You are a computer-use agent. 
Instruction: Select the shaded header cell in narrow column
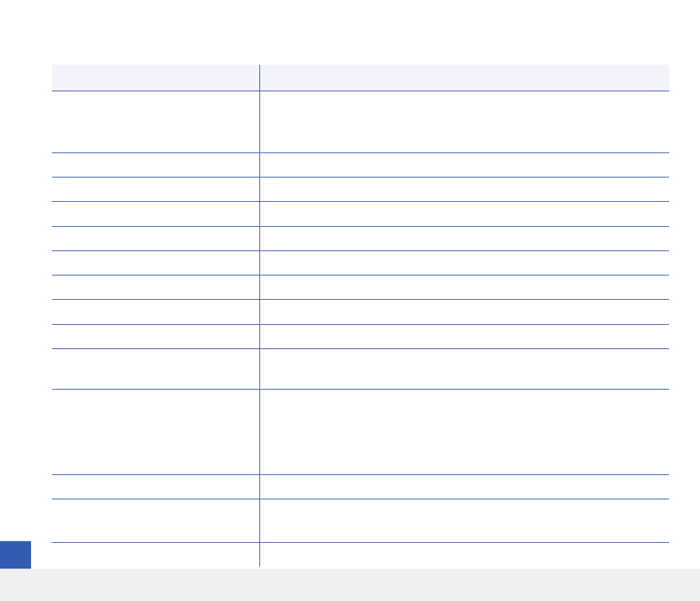click(155, 77)
